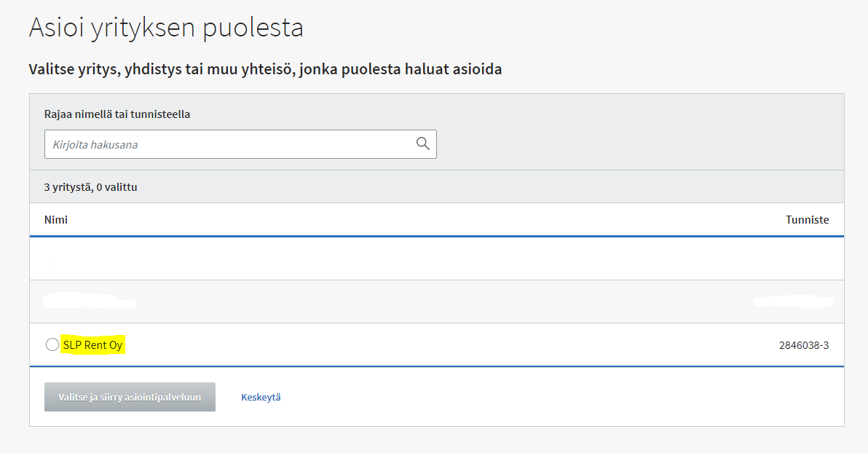The image size is (868, 453).
Task: Click the middle of the second redacted row
Action: point(437,302)
